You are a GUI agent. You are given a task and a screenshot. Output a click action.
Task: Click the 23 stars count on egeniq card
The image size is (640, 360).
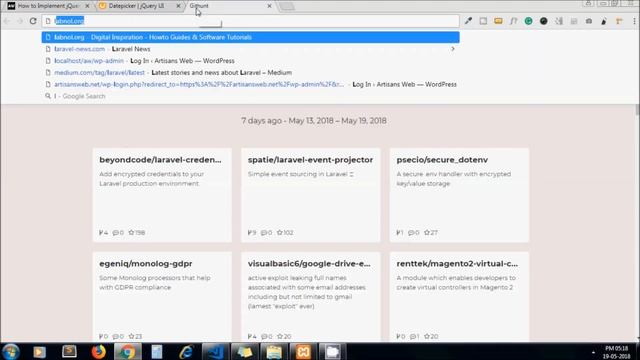point(135,336)
